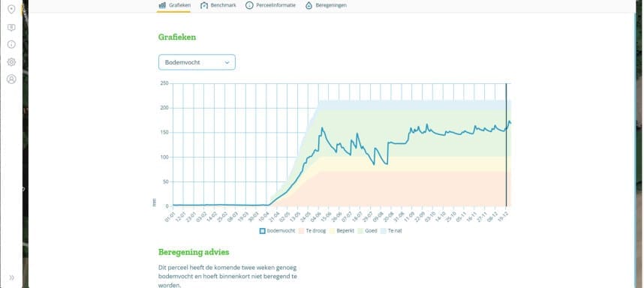Click the Bodemvocht dropdown chevron arrow
The height and width of the screenshot is (288, 644).
(227, 62)
